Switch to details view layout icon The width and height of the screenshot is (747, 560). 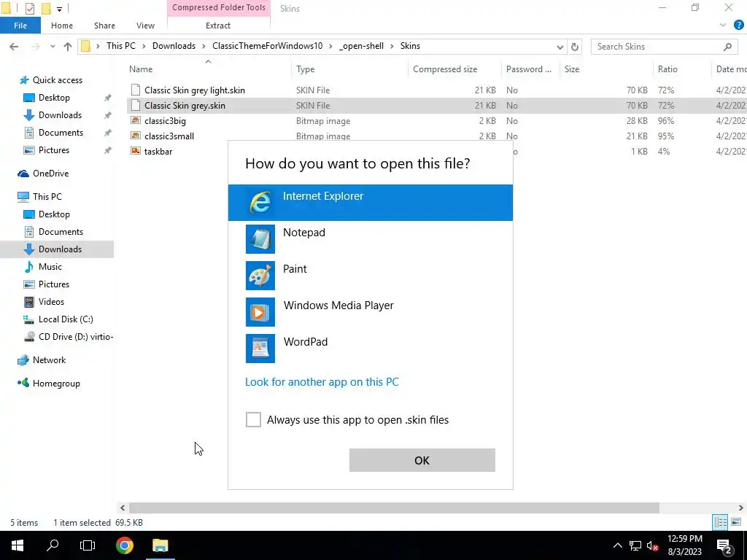[x=720, y=522]
